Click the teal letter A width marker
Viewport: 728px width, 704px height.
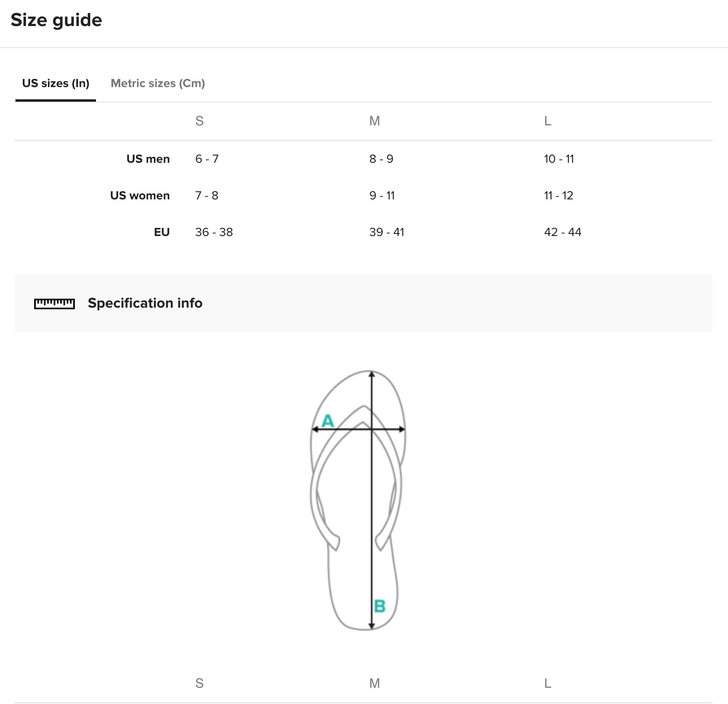[x=328, y=421]
